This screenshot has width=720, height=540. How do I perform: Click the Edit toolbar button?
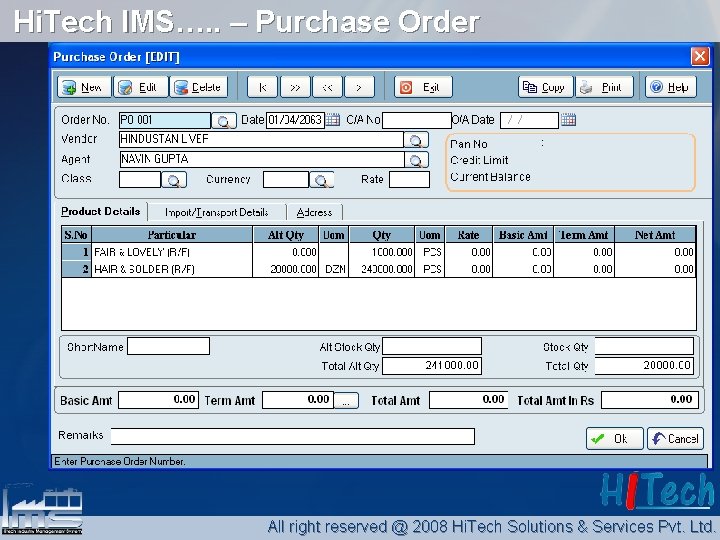(141, 87)
